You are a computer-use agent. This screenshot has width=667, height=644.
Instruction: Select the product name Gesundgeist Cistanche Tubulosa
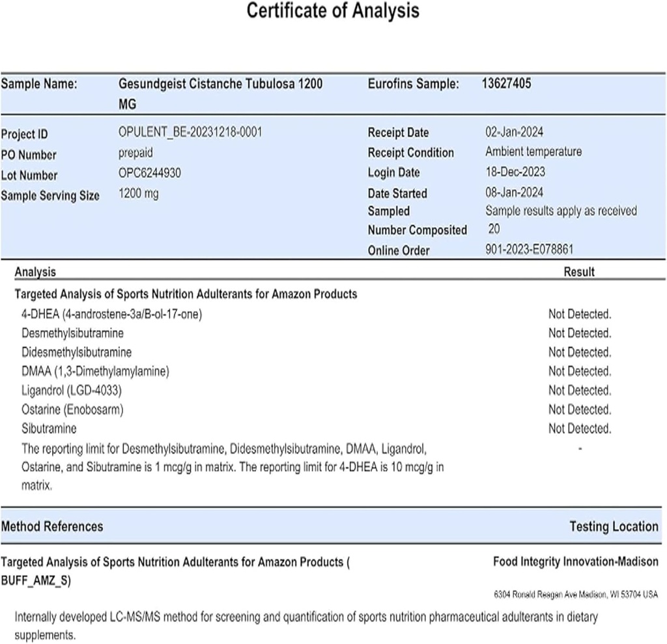pos(220,84)
